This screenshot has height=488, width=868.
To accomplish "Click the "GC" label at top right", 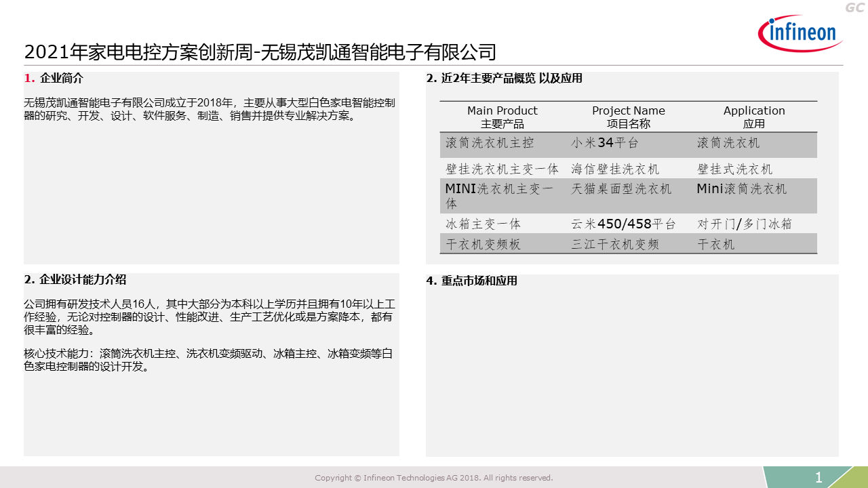I will point(854,7).
